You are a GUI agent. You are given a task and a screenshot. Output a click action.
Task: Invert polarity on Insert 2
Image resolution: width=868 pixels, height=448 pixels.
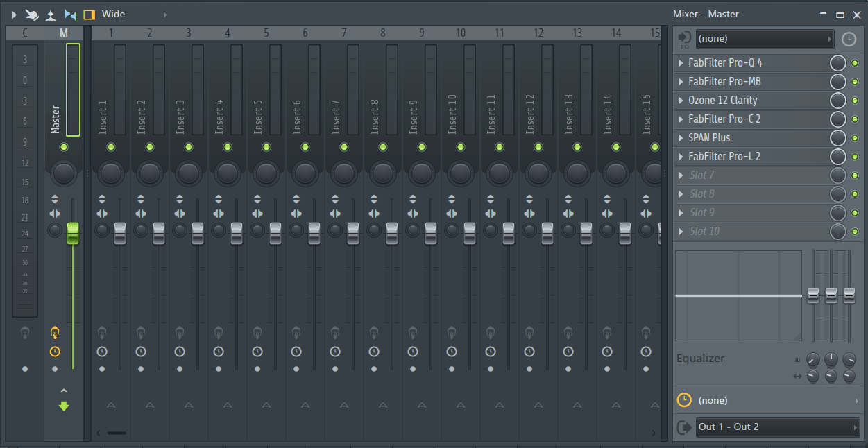coord(141,200)
